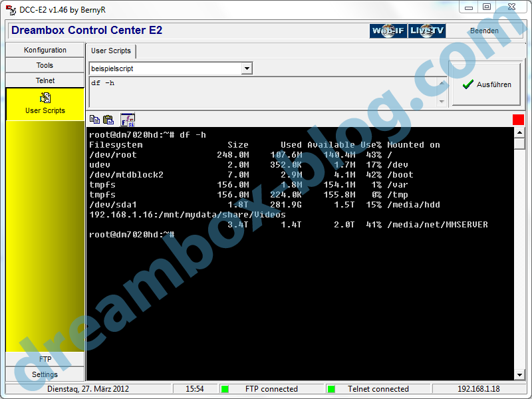Click the Dreambox Control Center E2 title
The image size is (532, 399).
87,30
